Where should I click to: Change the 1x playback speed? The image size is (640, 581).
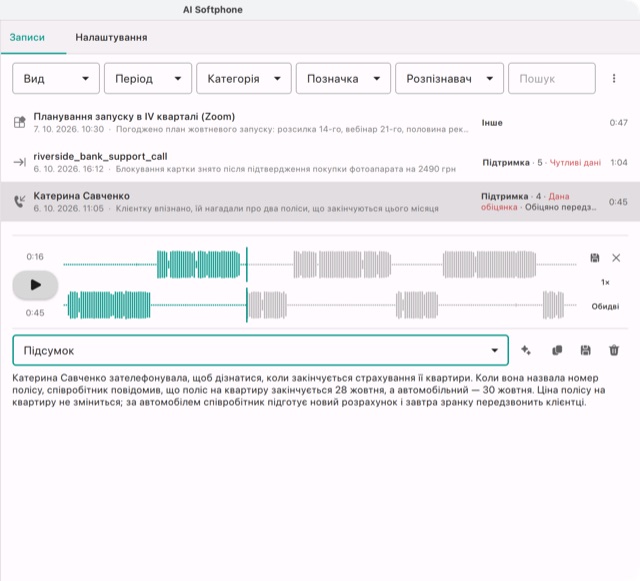coord(605,282)
